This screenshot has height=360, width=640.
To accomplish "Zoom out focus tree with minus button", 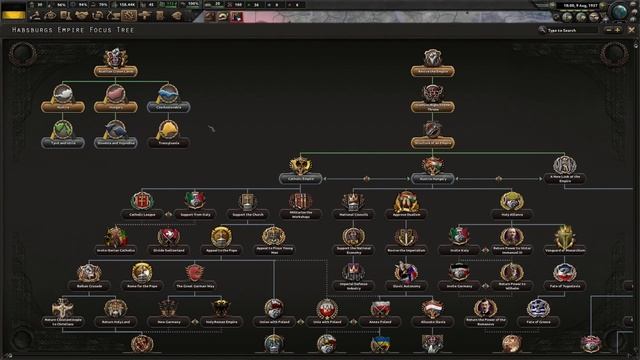I will pos(609,30).
